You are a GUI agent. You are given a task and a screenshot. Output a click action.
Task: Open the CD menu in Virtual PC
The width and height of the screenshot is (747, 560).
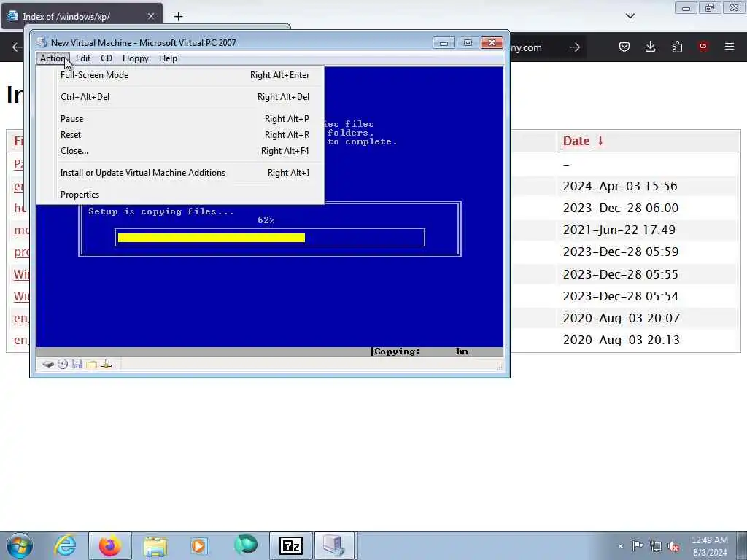pos(107,58)
